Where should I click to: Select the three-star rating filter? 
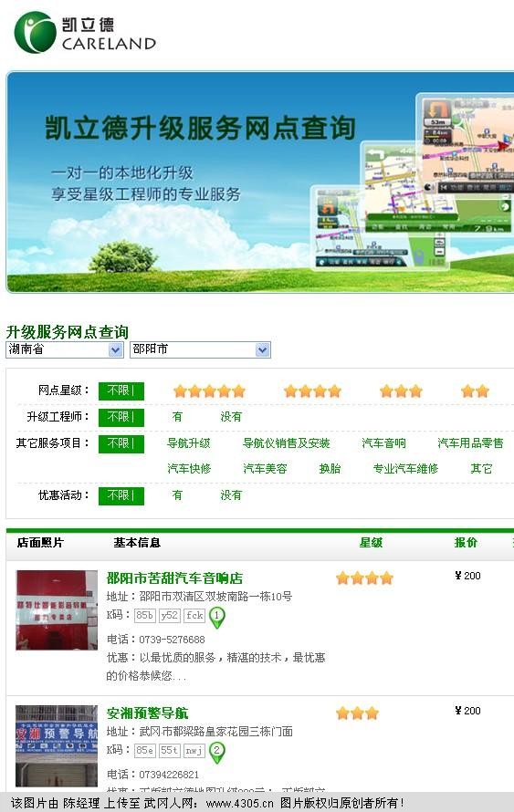point(401,391)
